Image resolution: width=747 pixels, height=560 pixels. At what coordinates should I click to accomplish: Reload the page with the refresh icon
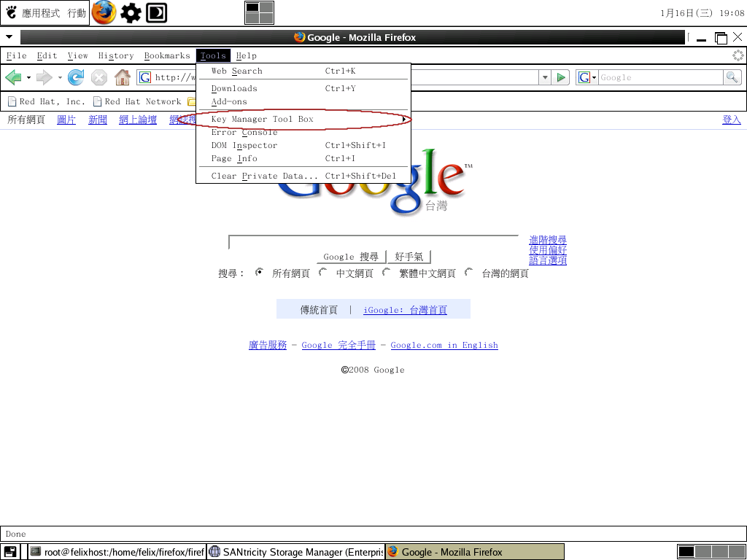pyautogui.click(x=76, y=77)
